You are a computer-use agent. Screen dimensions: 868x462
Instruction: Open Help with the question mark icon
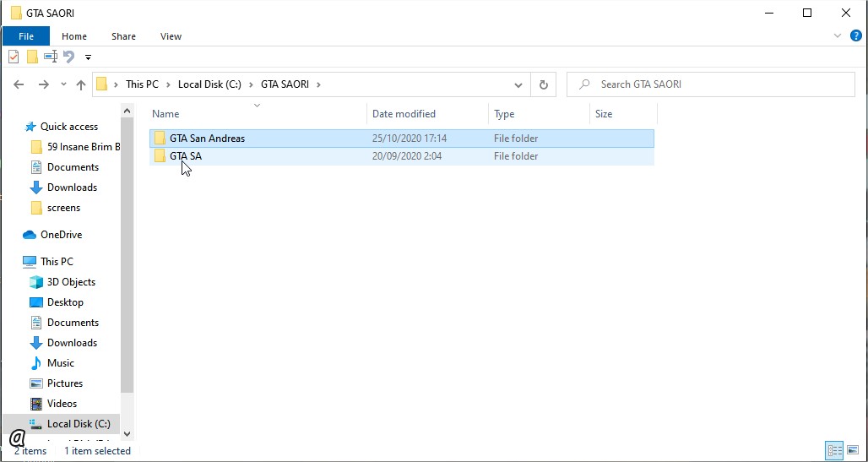pyautogui.click(x=856, y=36)
